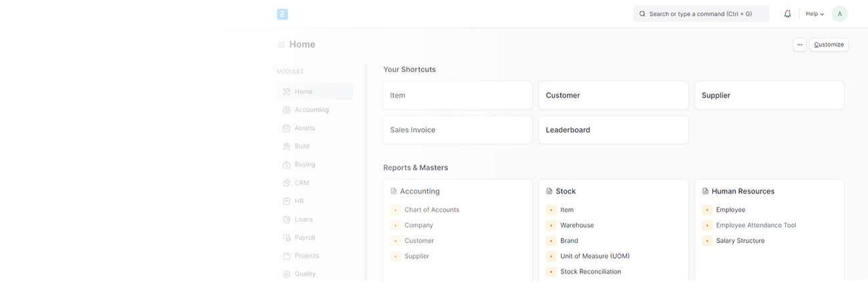The width and height of the screenshot is (868, 282).
Task: Open the Buying module icon in sidebar
Action: pos(286,164)
